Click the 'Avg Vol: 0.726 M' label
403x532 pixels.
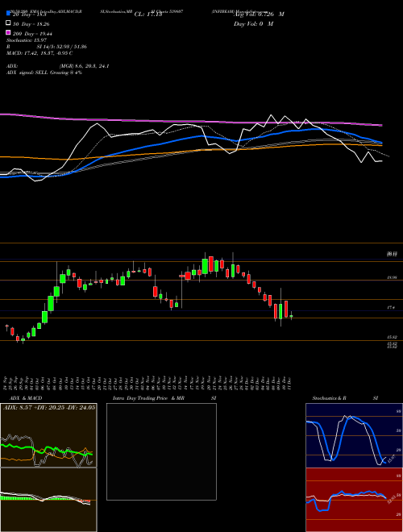259,15
